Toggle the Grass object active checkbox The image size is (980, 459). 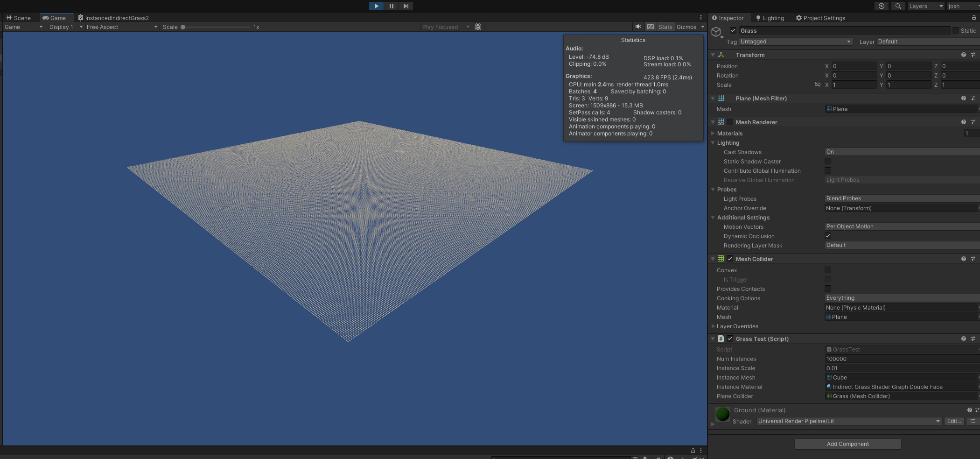pyautogui.click(x=733, y=30)
